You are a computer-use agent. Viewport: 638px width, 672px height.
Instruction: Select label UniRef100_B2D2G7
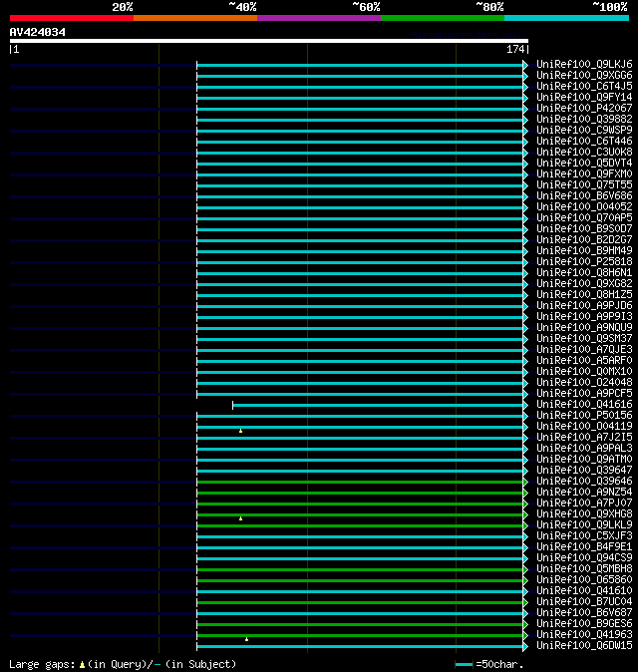[584, 239]
